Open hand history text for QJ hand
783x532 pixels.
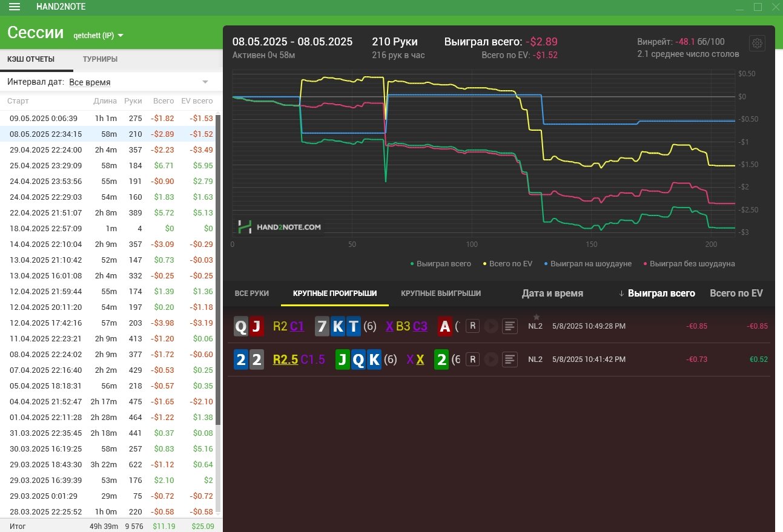[x=510, y=326]
